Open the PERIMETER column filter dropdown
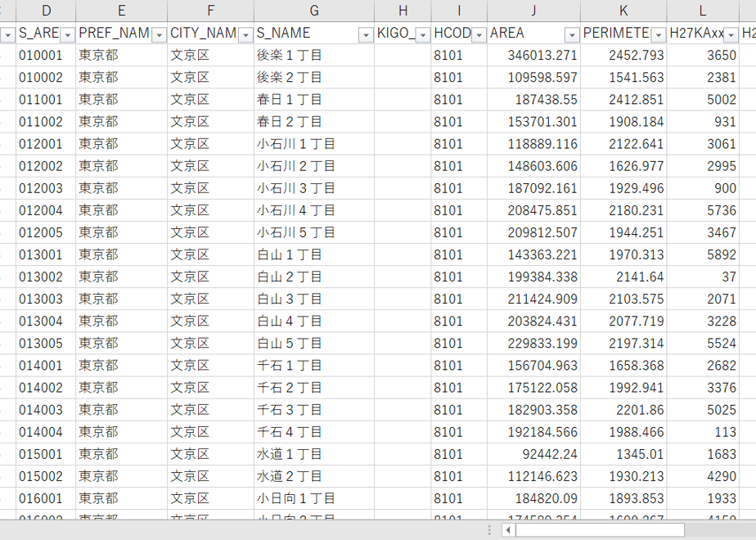The image size is (756, 540). pos(659,34)
